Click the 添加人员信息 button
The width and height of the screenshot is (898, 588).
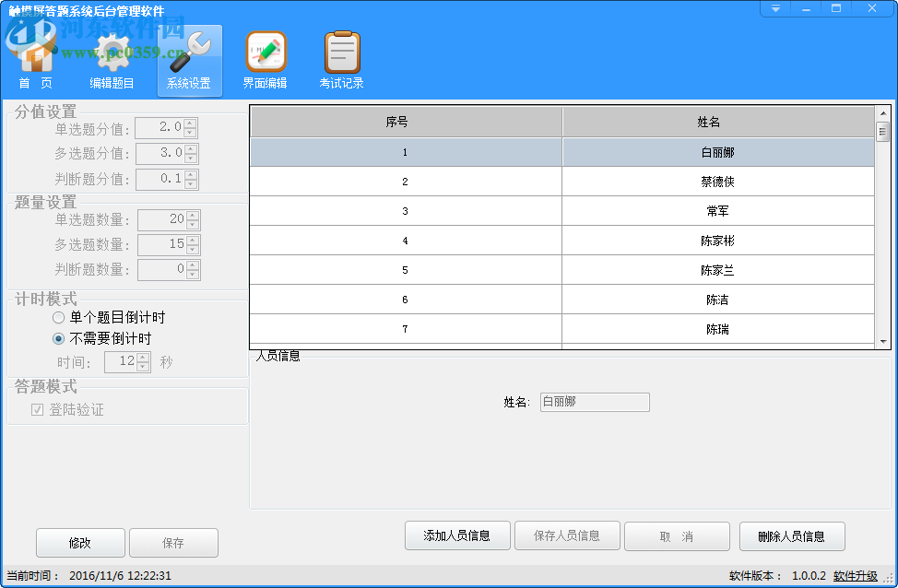pyautogui.click(x=457, y=535)
